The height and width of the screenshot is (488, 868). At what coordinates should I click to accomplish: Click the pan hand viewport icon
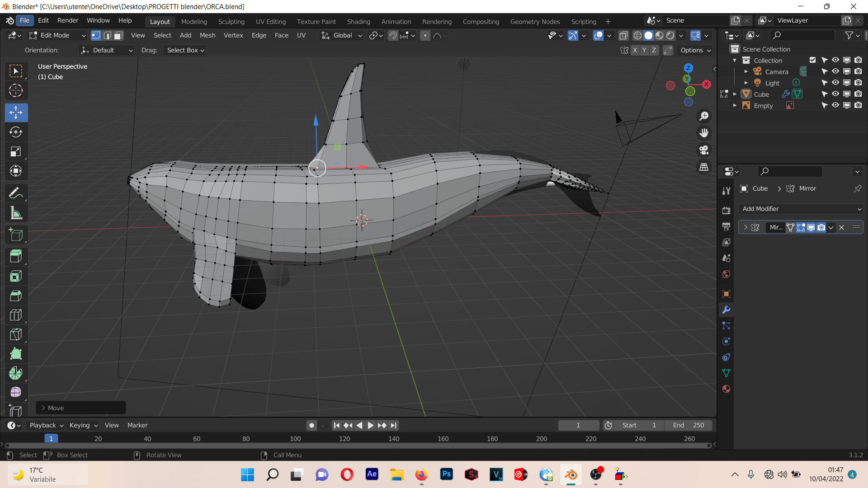coord(704,133)
